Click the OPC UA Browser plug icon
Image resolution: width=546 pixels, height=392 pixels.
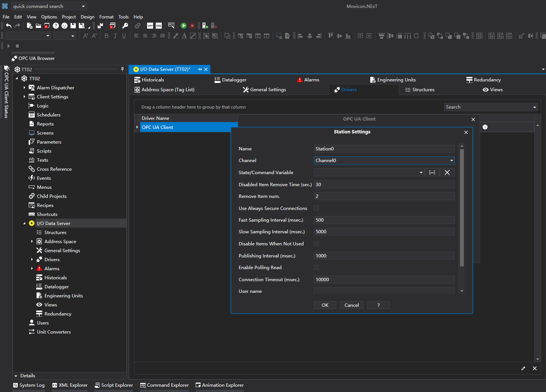14,58
